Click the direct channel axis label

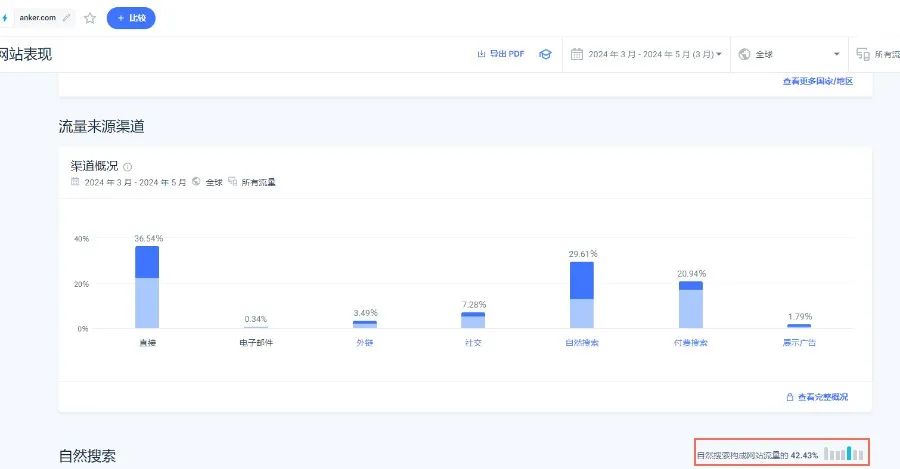[x=148, y=343]
